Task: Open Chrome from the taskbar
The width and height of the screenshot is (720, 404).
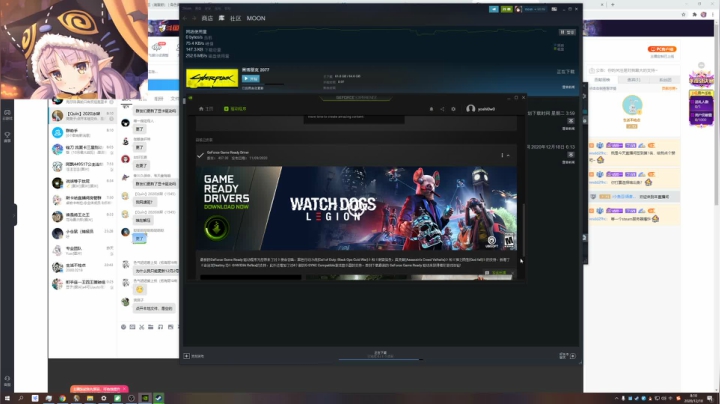Action: click(x=62, y=398)
